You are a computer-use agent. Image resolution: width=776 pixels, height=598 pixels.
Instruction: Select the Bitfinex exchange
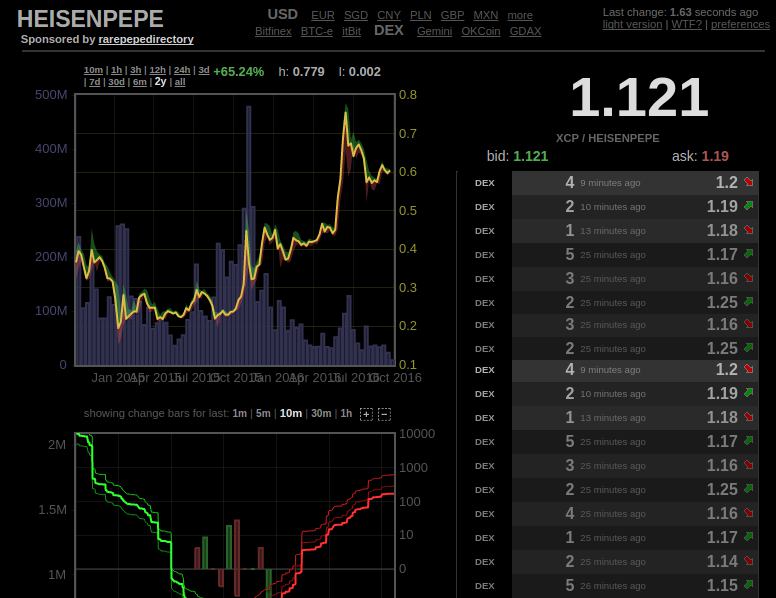click(x=273, y=32)
